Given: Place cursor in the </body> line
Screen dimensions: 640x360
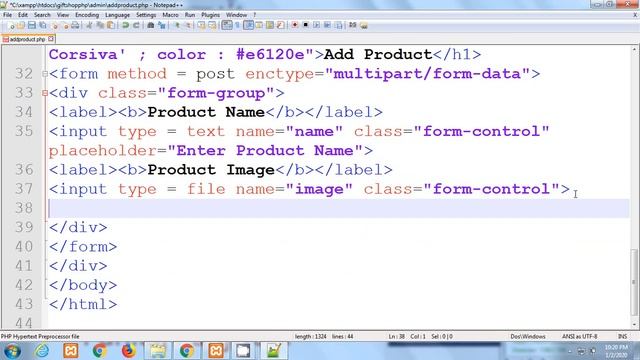Looking at the screenshot, I should 83,285.
